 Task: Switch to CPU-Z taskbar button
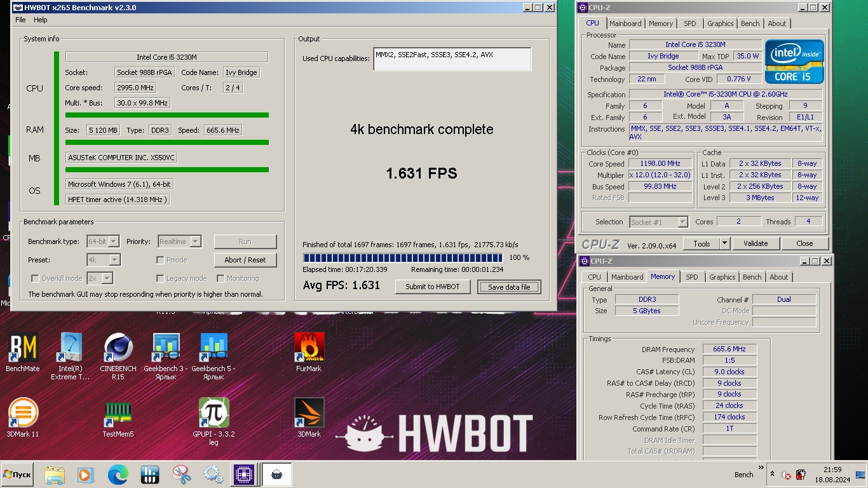point(245,474)
